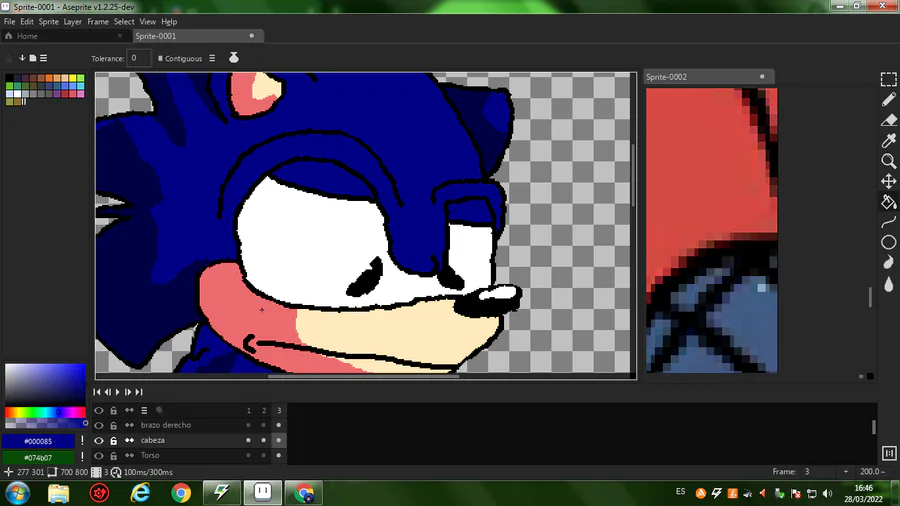This screenshot has height=506, width=900.
Task: Go to next frame
Action: click(128, 392)
